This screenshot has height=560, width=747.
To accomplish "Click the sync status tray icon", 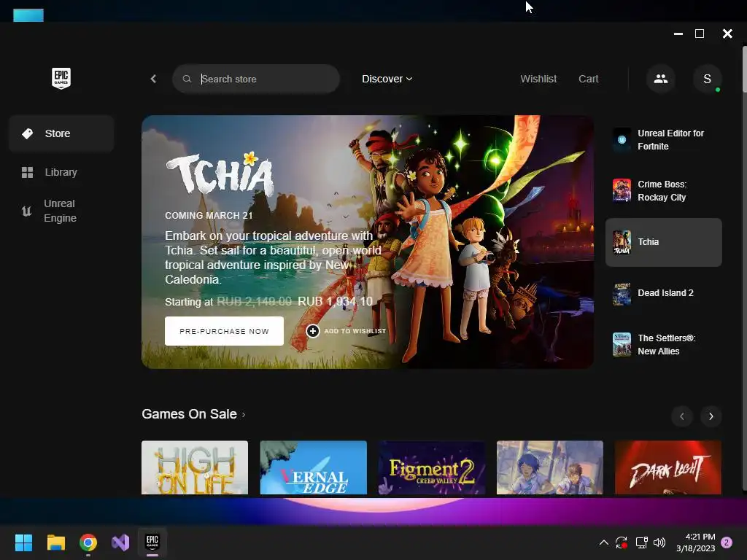I will 622,542.
